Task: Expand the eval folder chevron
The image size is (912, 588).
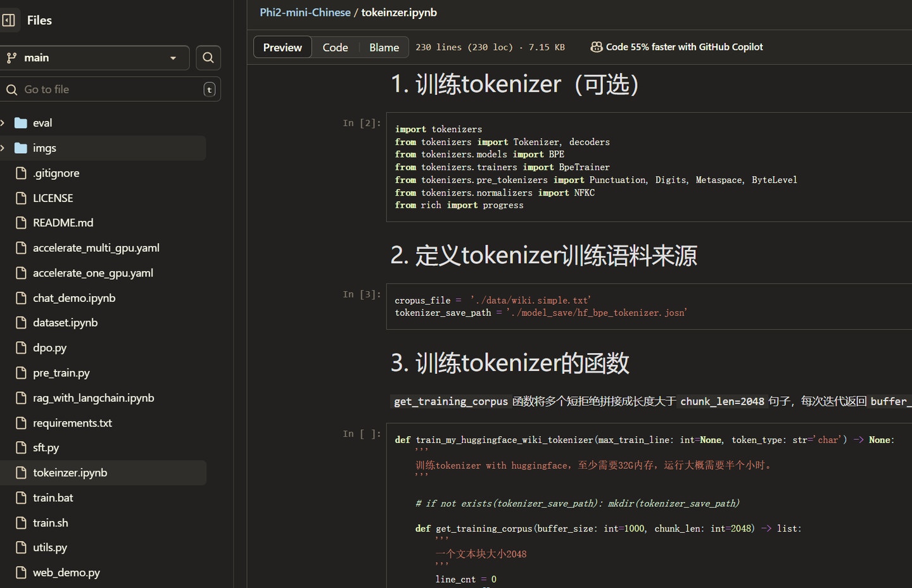Action: pyautogui.click(x=3, y=123)
